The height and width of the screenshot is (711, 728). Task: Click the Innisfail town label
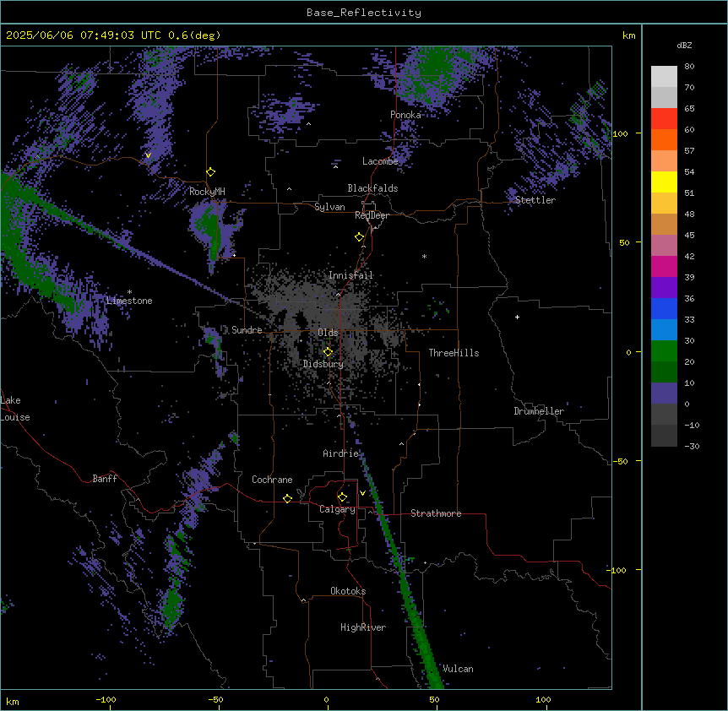coord(350,275)
